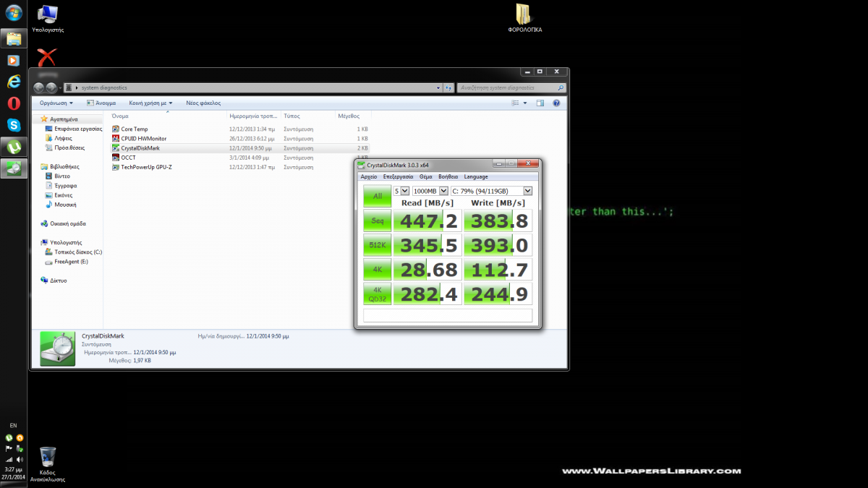Switch to uTorrent in the taskbar
Screen dimensions: 868x488
coord(13,147)
